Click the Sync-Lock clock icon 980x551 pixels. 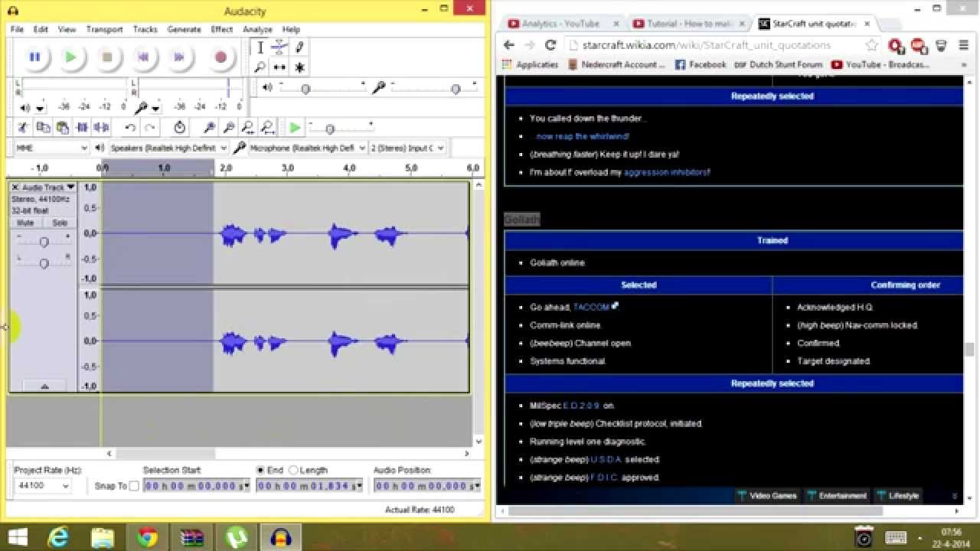coord(180,128)
